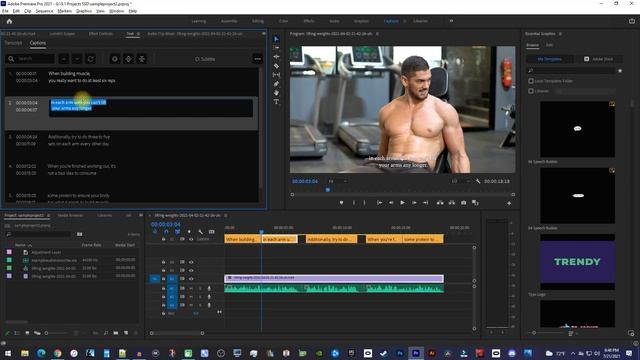Screen dimensions: 640x360
Task: Toggle favorites star filter in Essential Graphics
Action: pos(620,71)
